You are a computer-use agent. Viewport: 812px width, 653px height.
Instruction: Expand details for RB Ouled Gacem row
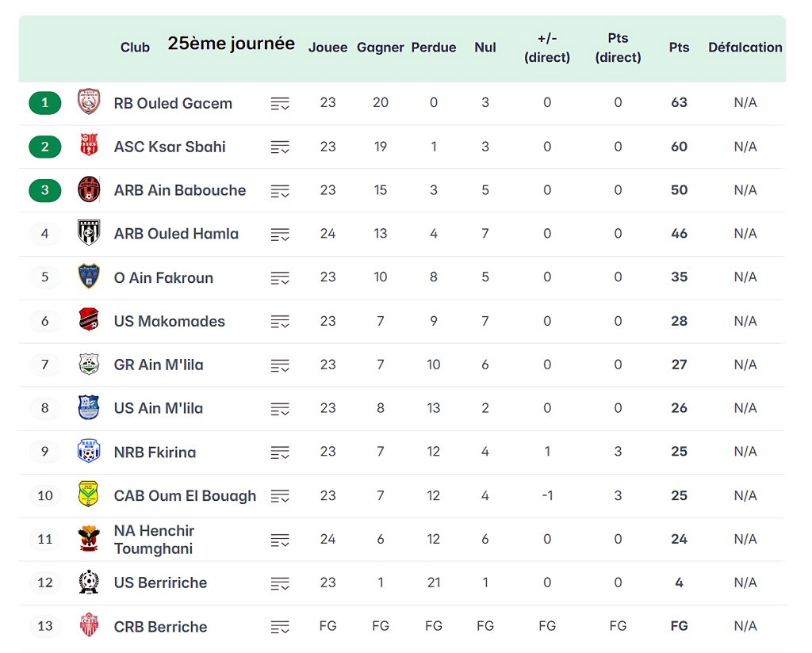point(280,104)
